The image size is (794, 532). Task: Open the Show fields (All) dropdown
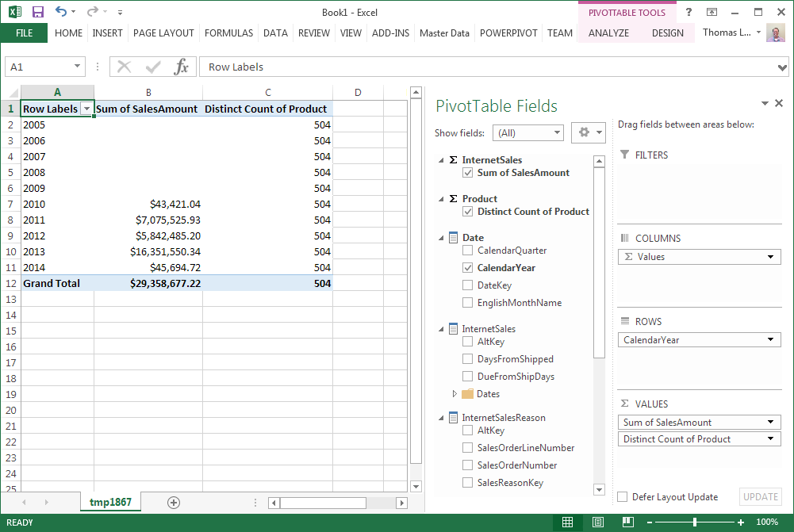[528, 133]
